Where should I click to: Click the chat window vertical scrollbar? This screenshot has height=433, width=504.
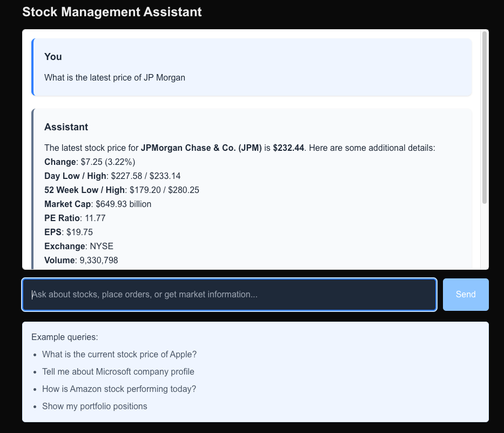coord(484,118)
